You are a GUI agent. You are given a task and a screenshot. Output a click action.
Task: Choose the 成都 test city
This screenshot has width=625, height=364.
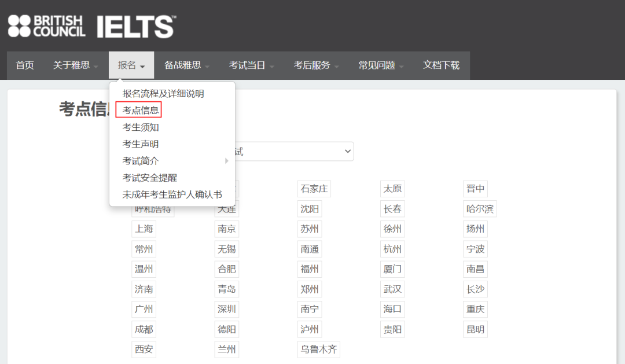[144, 330]
